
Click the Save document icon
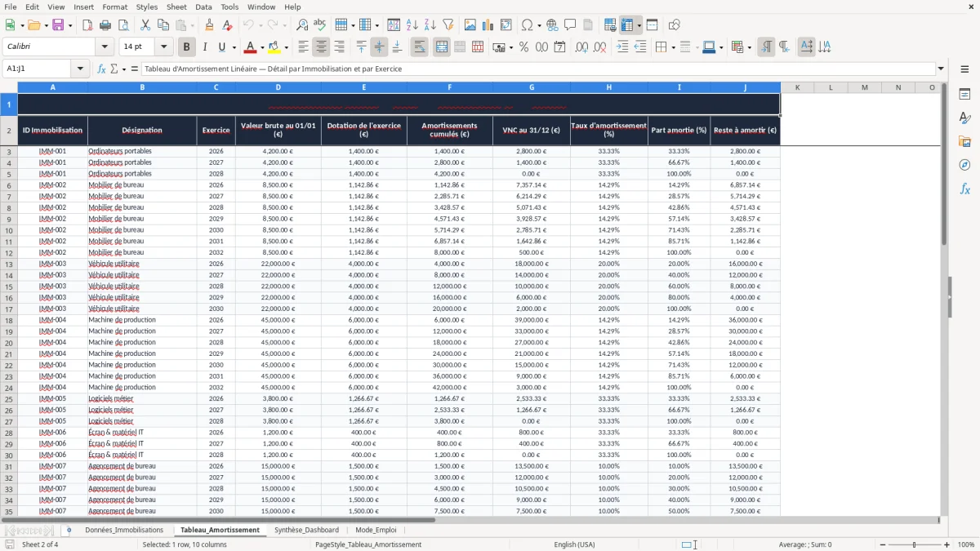point(57,25)
